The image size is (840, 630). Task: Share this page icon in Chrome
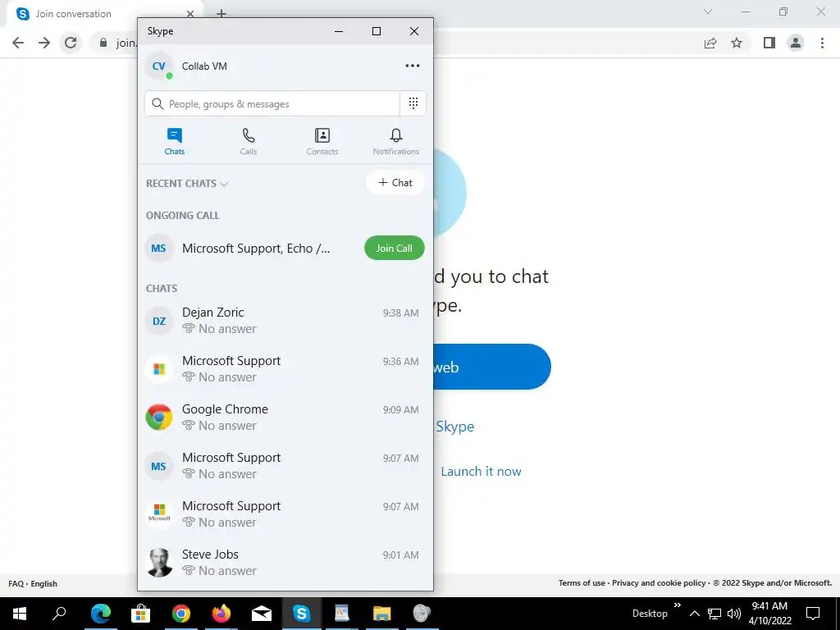pos(710,43)
